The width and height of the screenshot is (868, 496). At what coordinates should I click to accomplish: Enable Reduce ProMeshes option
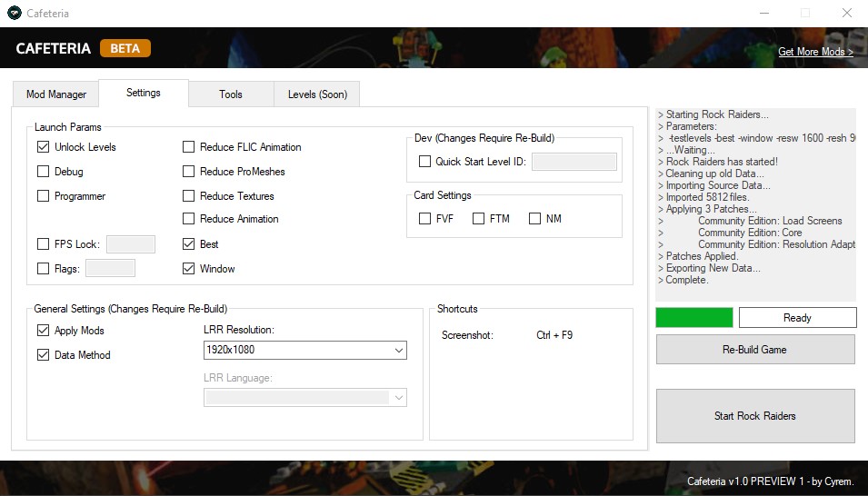coord(189,171)
